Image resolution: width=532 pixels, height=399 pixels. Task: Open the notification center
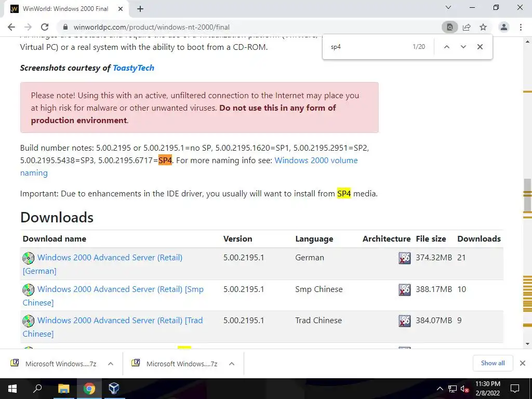pos(515,389)
